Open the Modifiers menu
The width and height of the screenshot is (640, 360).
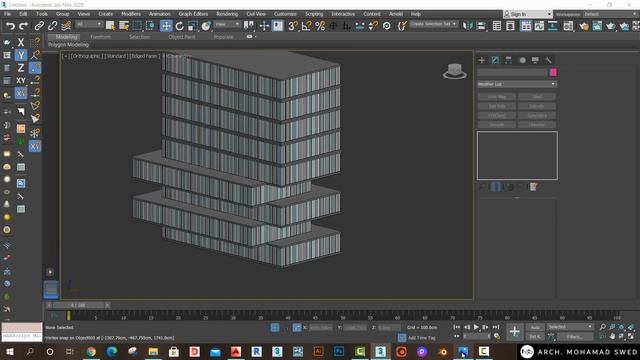click(131, 14)
